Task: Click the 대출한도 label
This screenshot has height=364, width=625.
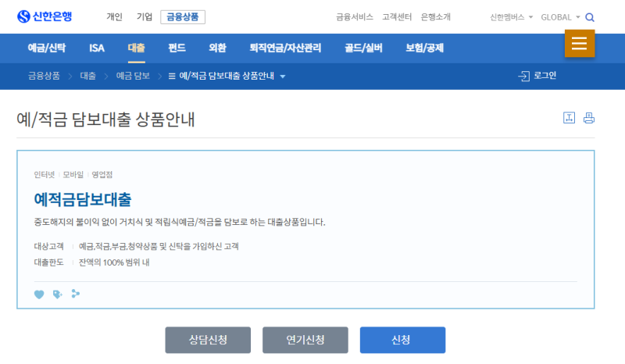Action: point(48,262)
